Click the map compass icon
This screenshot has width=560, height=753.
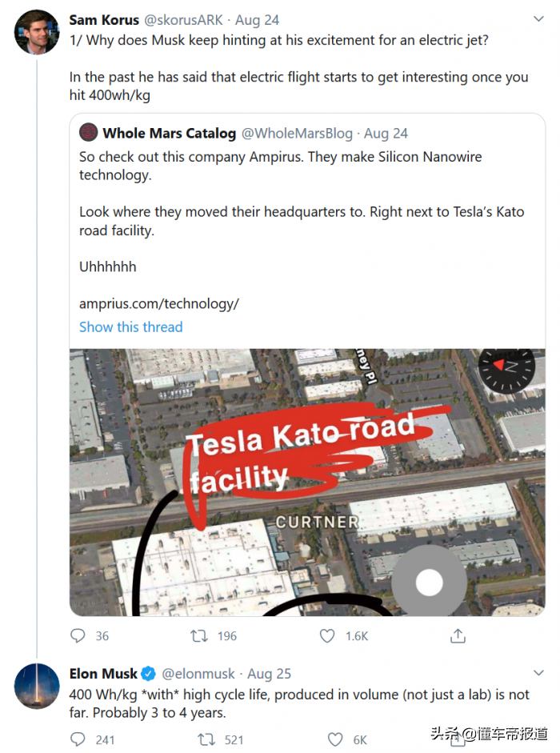point(505,366)
